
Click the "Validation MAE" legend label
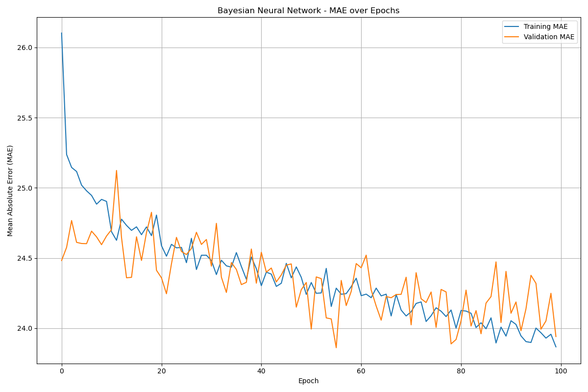[549, 37]
